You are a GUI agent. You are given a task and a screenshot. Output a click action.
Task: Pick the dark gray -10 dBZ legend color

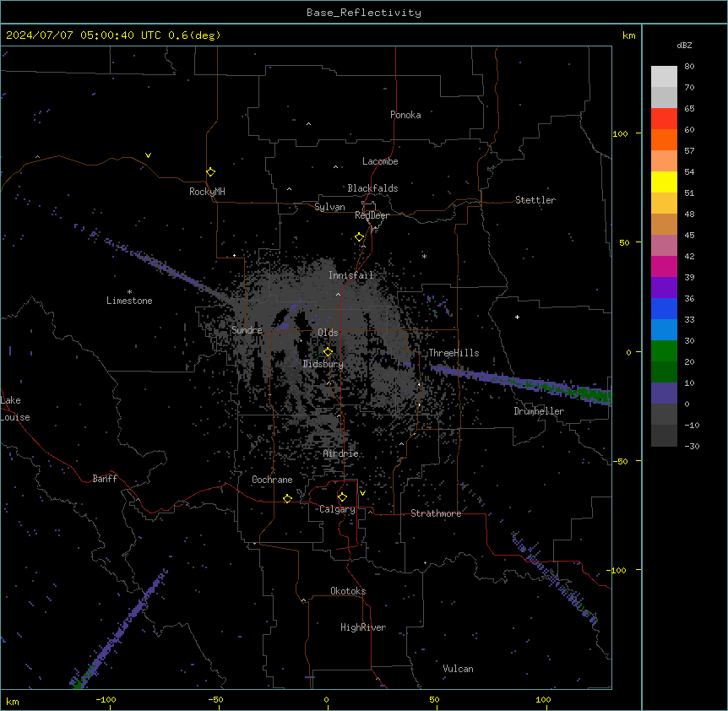(x=664, y=436)
